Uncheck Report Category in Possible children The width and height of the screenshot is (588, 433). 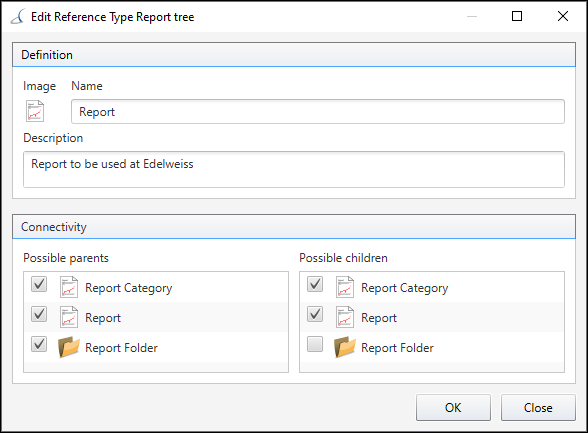(x=315, y=284)
